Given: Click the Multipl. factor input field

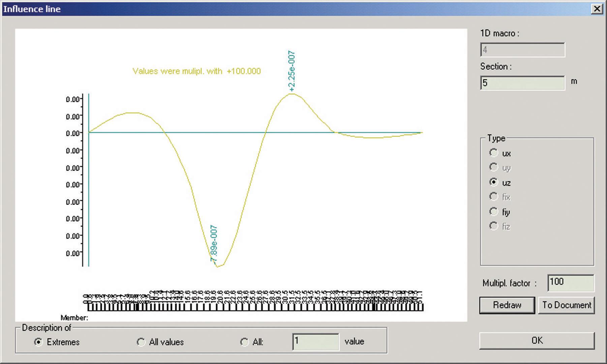Looking at the screenshot, I should 570,282.
